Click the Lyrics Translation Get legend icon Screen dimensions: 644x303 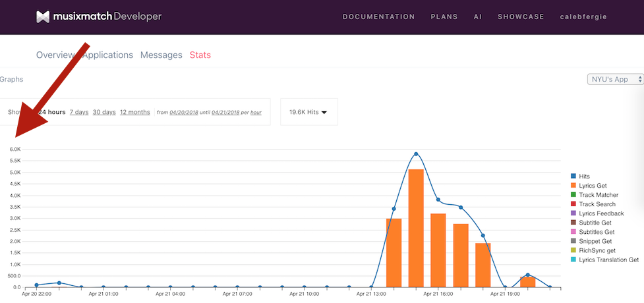coord(573,260)
